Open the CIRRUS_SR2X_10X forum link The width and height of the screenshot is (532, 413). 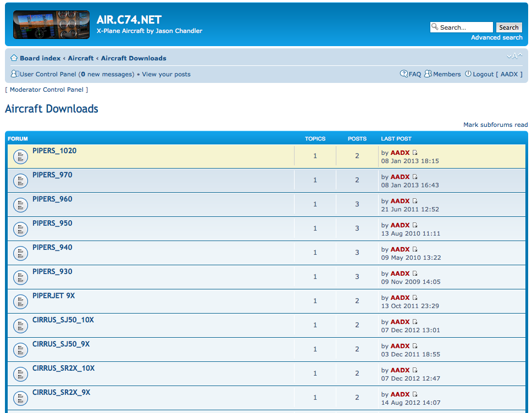63,368
